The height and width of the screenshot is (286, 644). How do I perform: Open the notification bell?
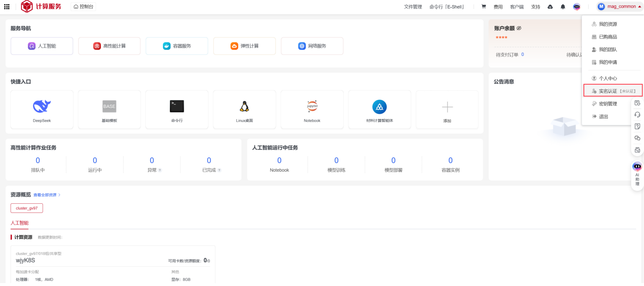(563, 7)
